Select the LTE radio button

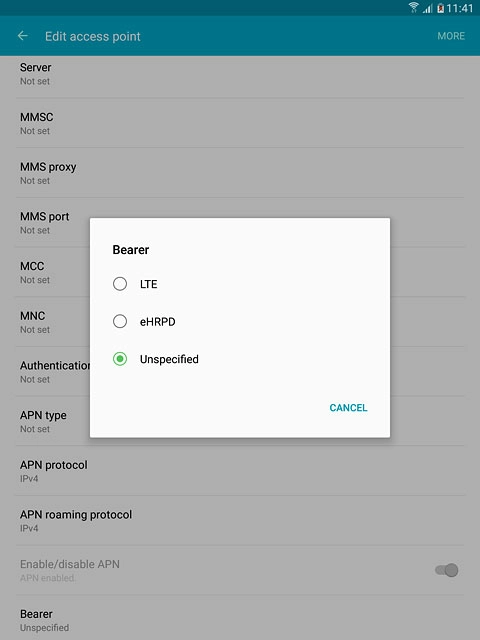point(120,284)
